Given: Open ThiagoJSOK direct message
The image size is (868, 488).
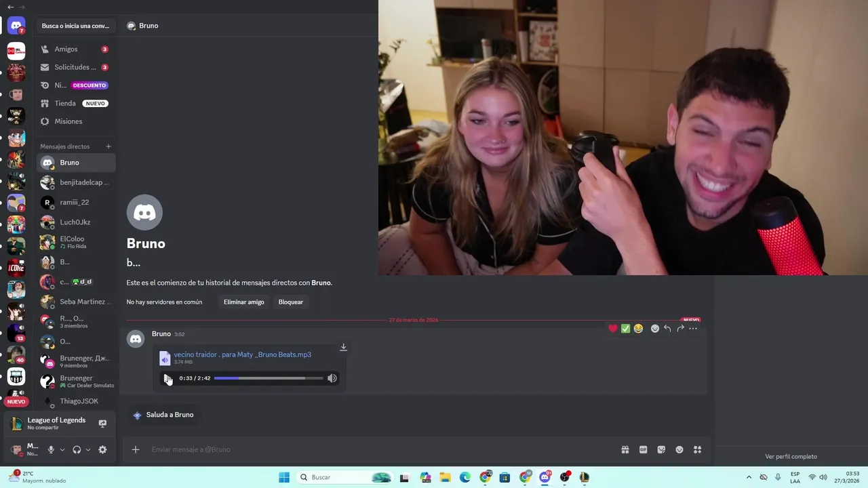Looking at the screenshot, I should 75,401.
